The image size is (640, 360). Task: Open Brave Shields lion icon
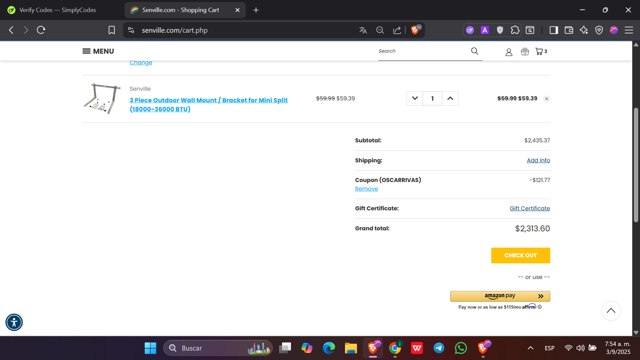click(416, 30)
